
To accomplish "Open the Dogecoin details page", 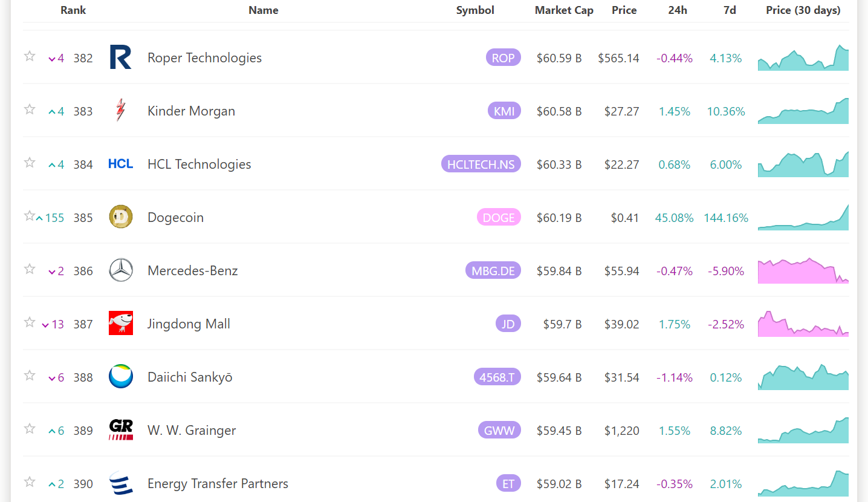I will click(175, 218).
